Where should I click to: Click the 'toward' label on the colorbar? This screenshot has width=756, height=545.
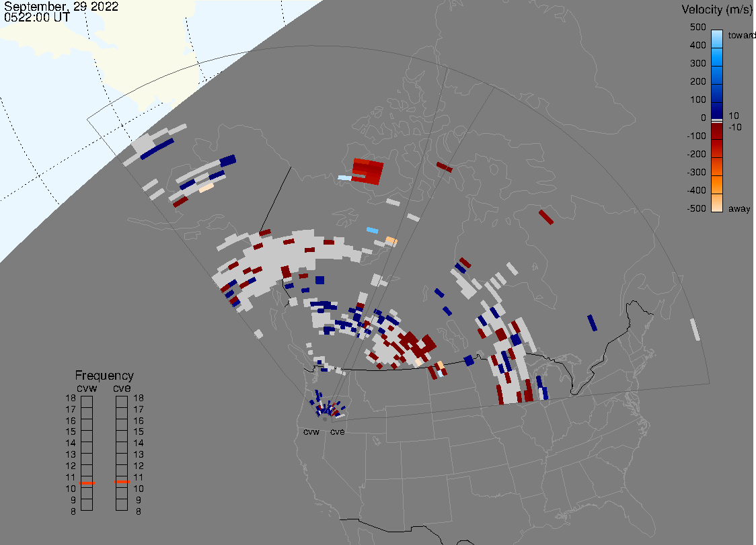[741, 35]
